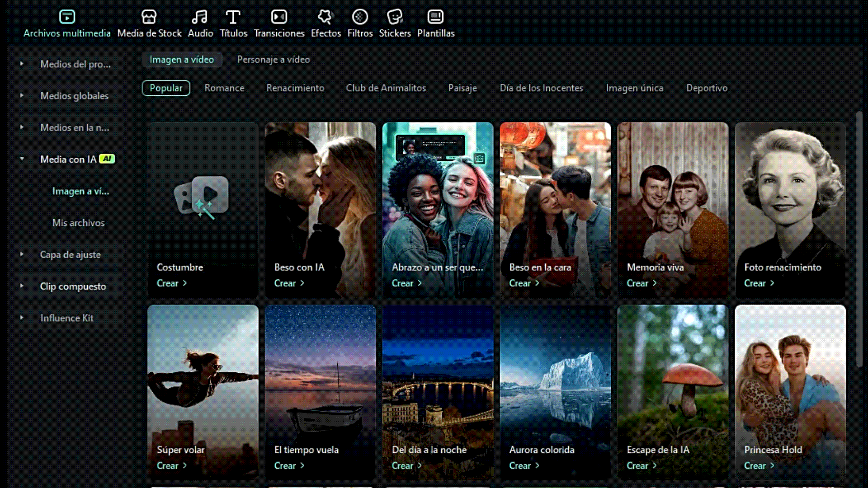868x488 pixels.
Task: Open the Stickers icon
Action: (x=395, y=17)
